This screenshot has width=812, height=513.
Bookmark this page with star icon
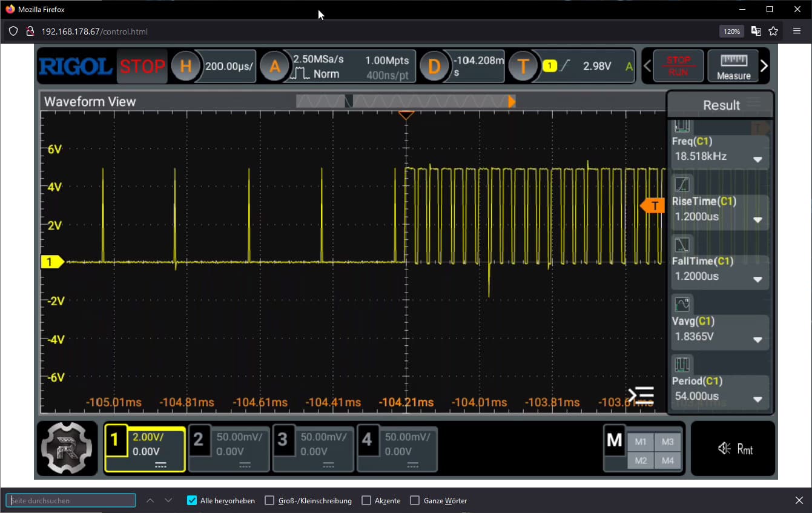click(x=773, y=31)
